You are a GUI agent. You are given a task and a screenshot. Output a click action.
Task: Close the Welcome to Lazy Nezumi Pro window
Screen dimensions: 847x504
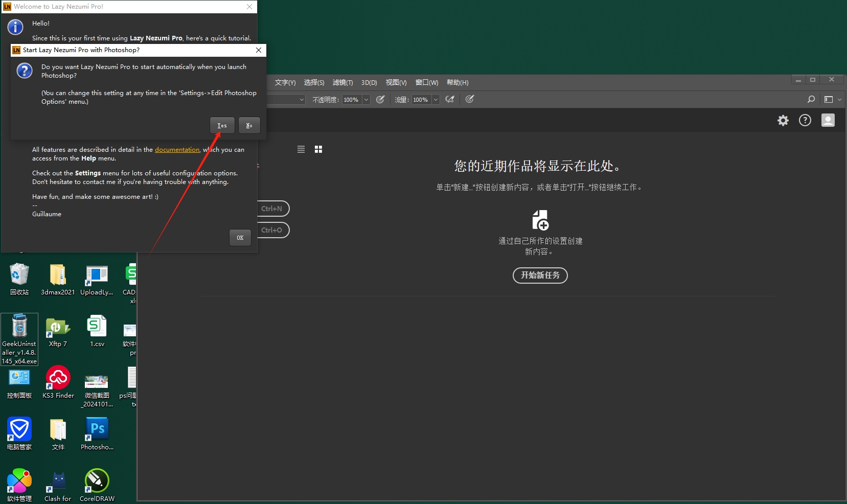pos(249,7)
